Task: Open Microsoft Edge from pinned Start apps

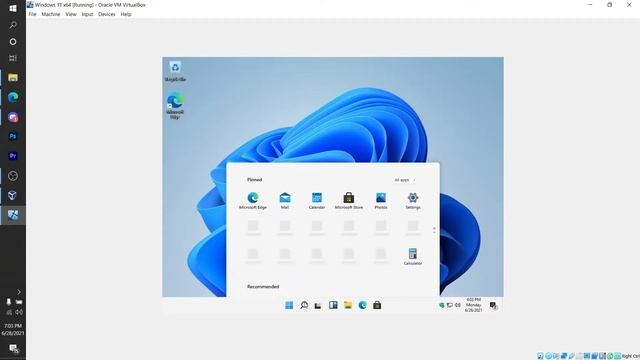Action: click(253, 201)
